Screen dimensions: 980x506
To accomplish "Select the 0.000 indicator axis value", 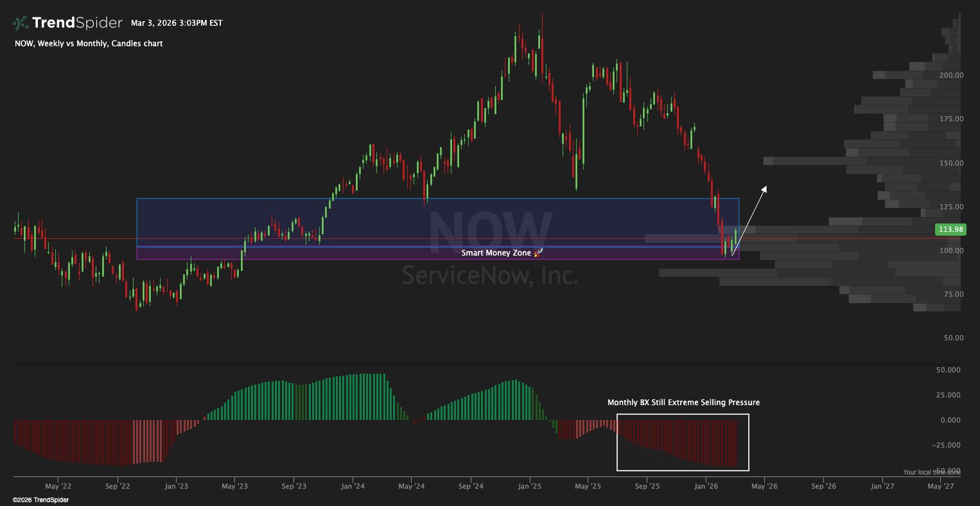I will point(951,420).
